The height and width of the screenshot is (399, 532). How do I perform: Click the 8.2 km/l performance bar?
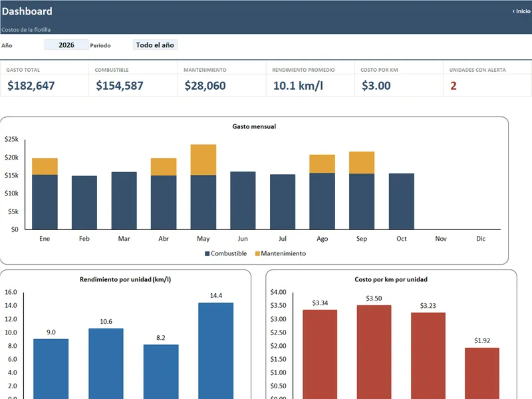point(161,372)
